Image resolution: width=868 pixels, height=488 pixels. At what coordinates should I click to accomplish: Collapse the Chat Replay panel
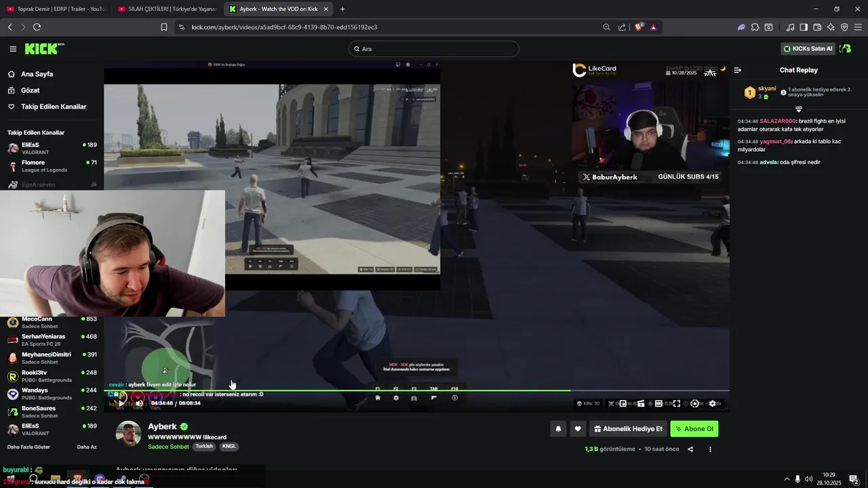point(738,70)
